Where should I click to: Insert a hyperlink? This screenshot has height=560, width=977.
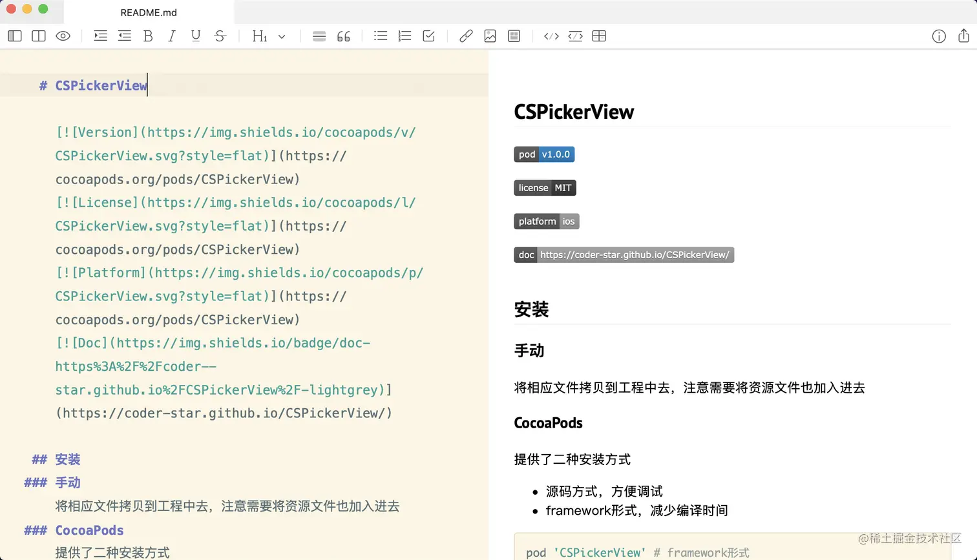pos(466,36)
